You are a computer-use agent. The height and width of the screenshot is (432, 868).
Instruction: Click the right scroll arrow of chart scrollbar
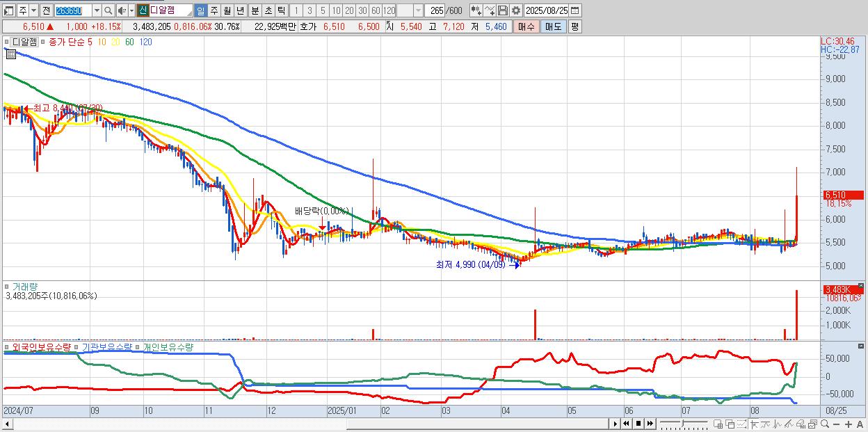pos(615,423)
